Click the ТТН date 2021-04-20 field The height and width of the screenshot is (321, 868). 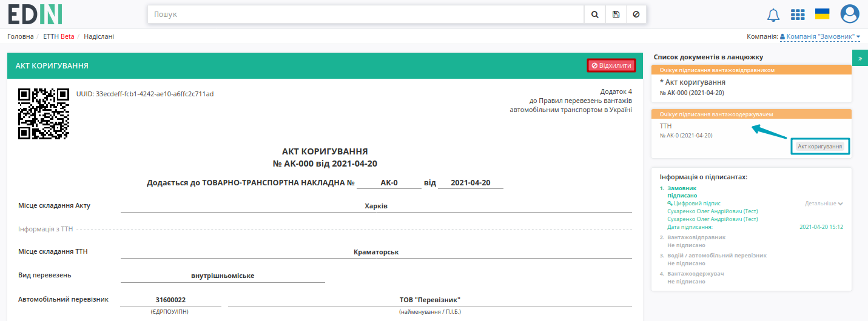point(471,182)
